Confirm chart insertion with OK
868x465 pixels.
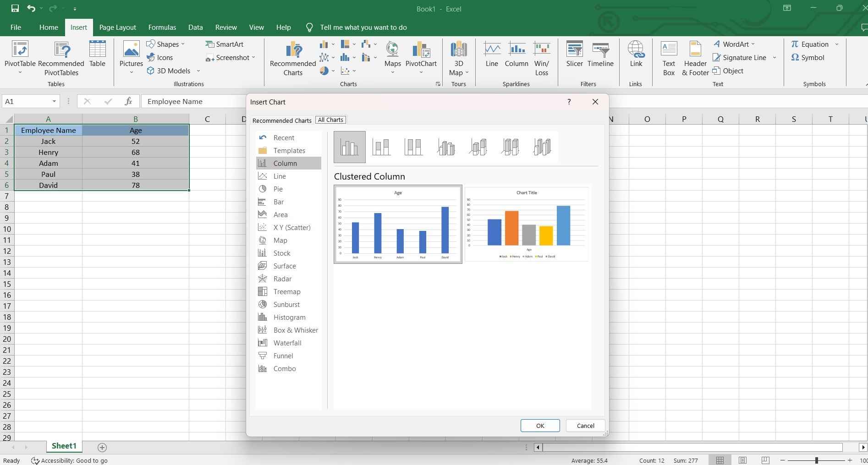click(x=540, y=426)
